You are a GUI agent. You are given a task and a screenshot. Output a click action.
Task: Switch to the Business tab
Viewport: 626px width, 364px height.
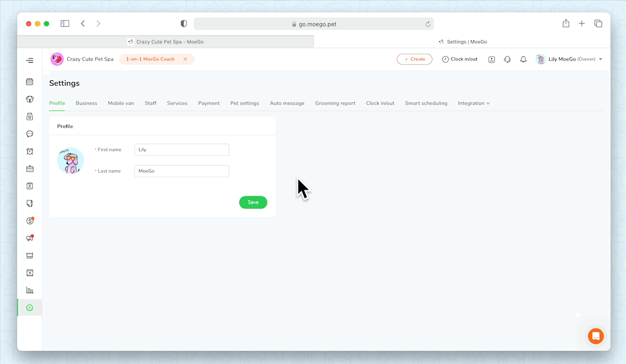point(86,103)
